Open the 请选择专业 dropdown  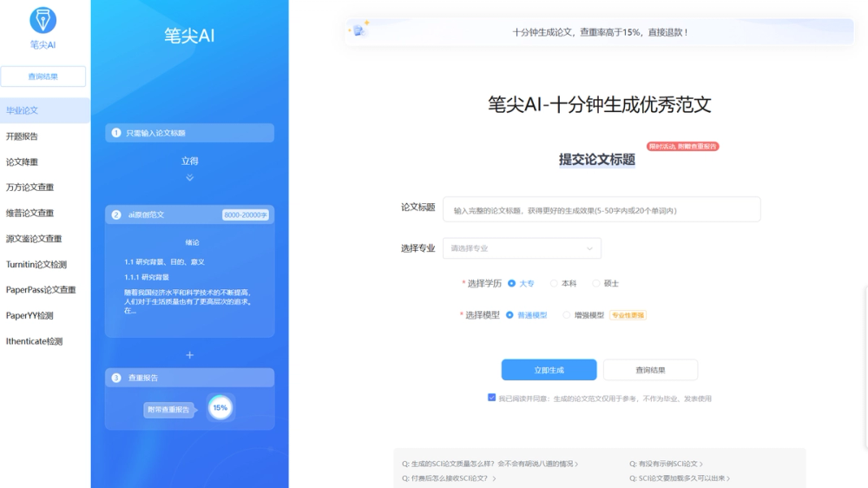click(522, 248)
